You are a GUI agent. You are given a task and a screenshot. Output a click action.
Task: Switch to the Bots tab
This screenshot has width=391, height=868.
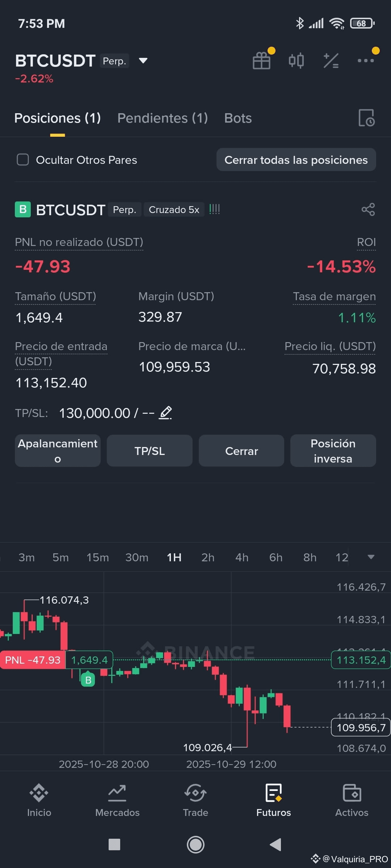pyautogui.click(x=238, y=118)
